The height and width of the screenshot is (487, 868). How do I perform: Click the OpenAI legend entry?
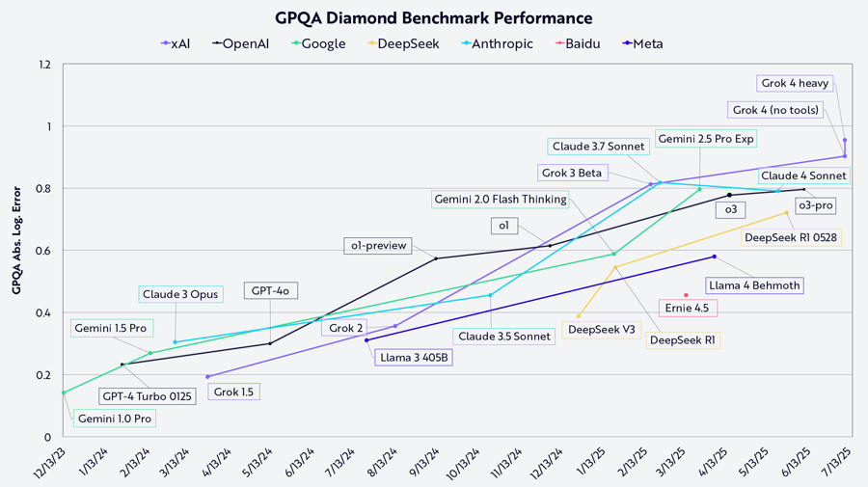tap(241, 43)
